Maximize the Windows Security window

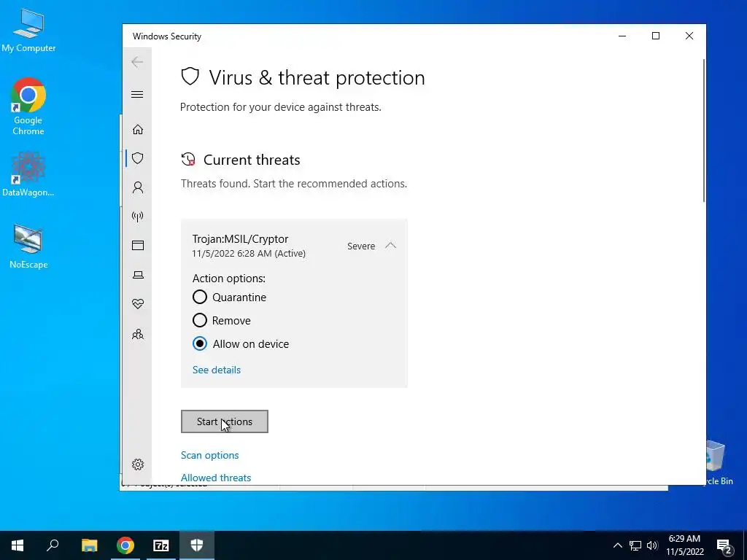click(656, 36)
